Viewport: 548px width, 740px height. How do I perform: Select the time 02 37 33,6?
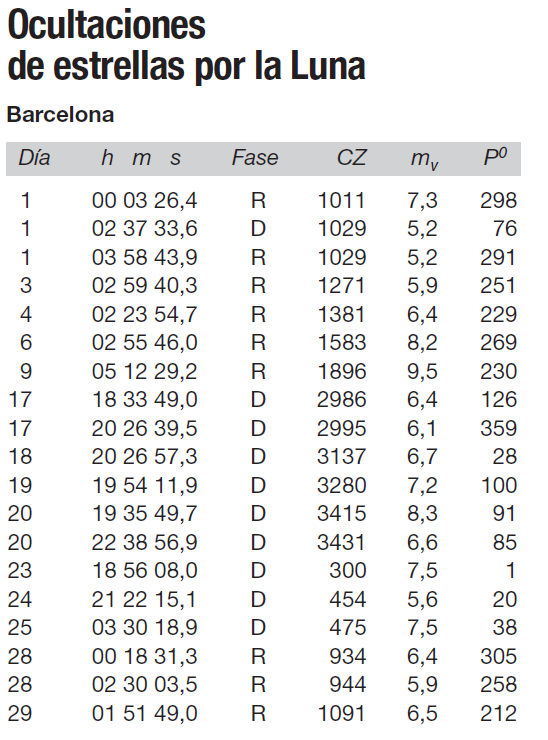(x=144, y=229)
